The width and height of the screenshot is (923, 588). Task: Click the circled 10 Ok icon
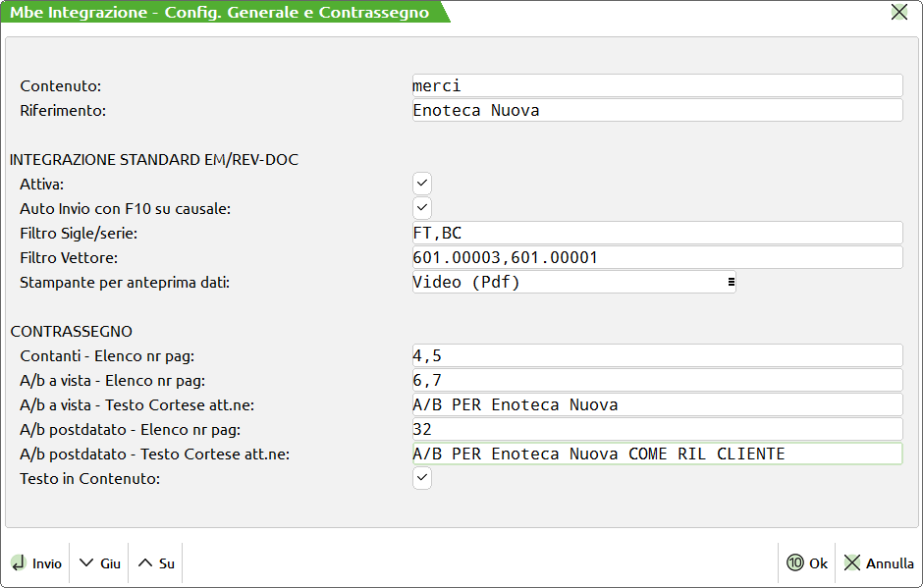tap(795, 563)
